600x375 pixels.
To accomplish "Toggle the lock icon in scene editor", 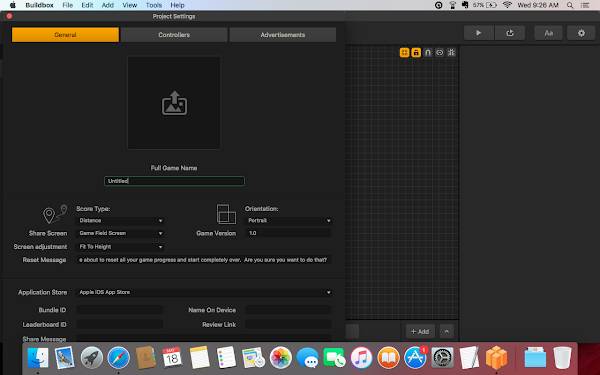I will pos(416,52).
